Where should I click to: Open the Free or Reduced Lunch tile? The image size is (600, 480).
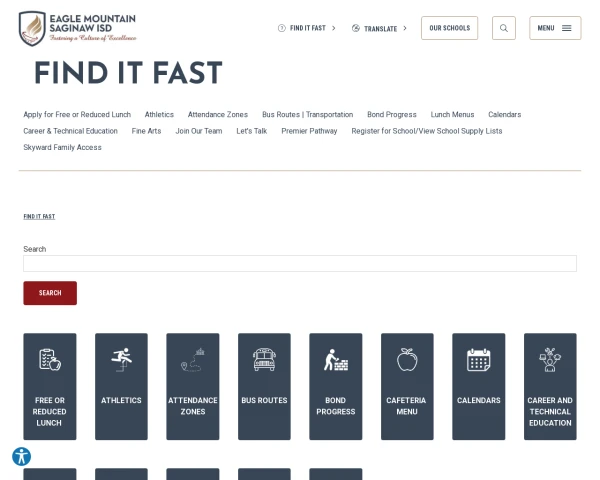point(50,386)
